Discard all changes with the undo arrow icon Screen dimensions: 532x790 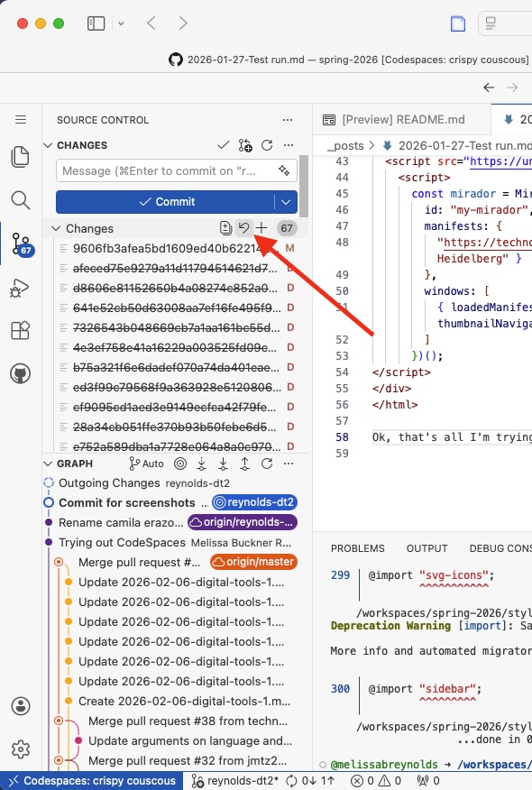(x=243, y=228)
